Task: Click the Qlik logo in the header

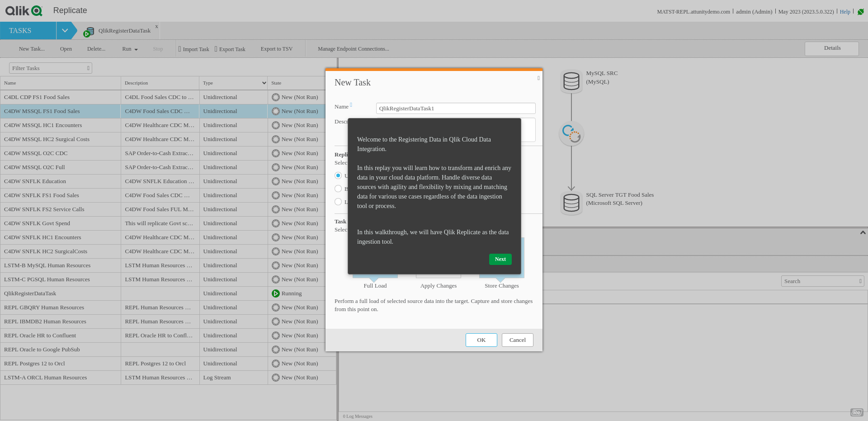Action: tap(24, 11)
